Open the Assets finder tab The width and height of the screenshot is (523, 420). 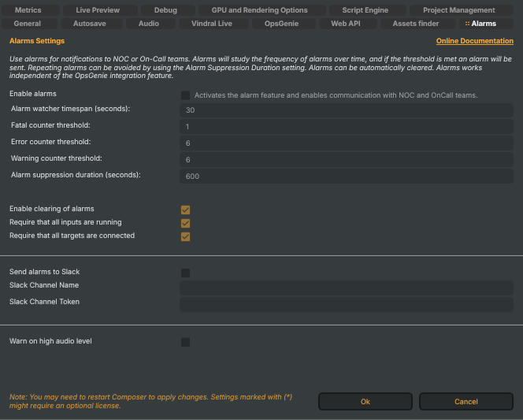click(418, 24)
